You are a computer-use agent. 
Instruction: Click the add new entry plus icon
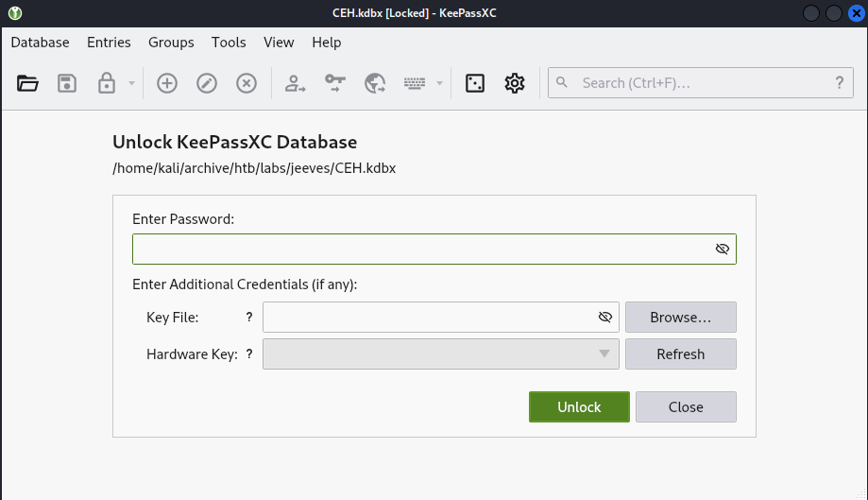tap(167, 83)
